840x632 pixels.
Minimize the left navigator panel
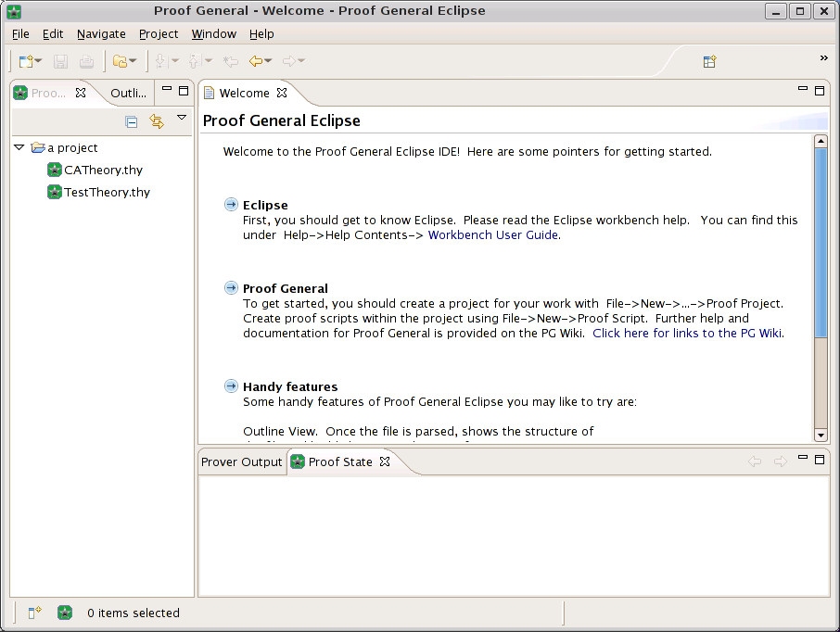(x=167, y=90)
